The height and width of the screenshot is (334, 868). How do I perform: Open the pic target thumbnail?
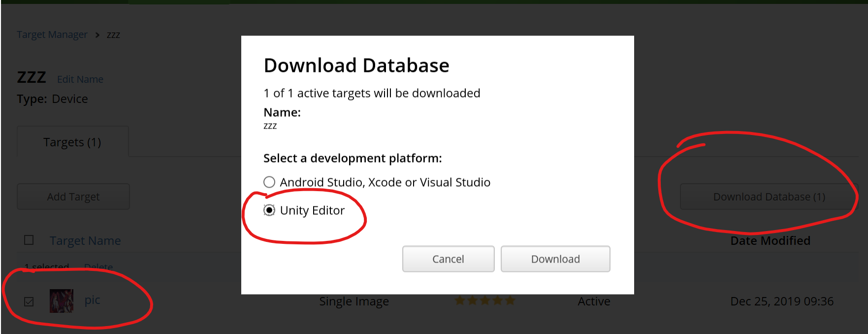pos(62,301)
